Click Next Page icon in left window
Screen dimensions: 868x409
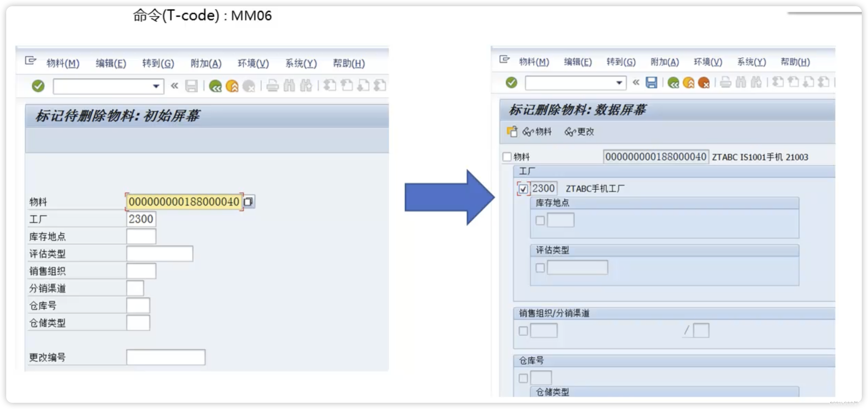click(363, 86)
